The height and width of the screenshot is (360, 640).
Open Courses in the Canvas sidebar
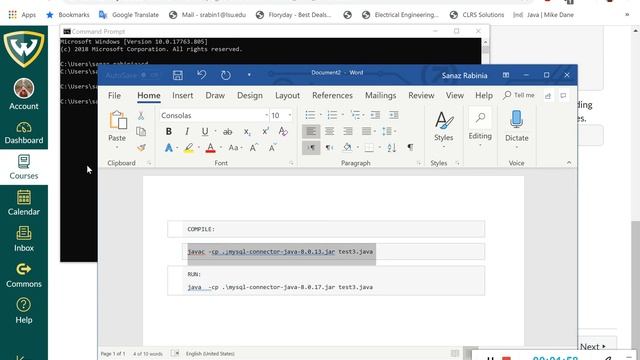tap(24, 167)
